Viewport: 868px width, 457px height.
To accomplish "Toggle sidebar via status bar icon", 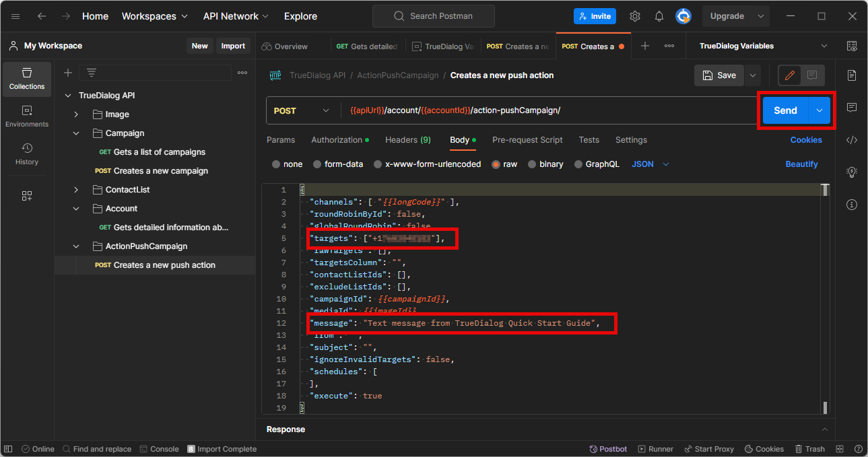I will point(8,449).
